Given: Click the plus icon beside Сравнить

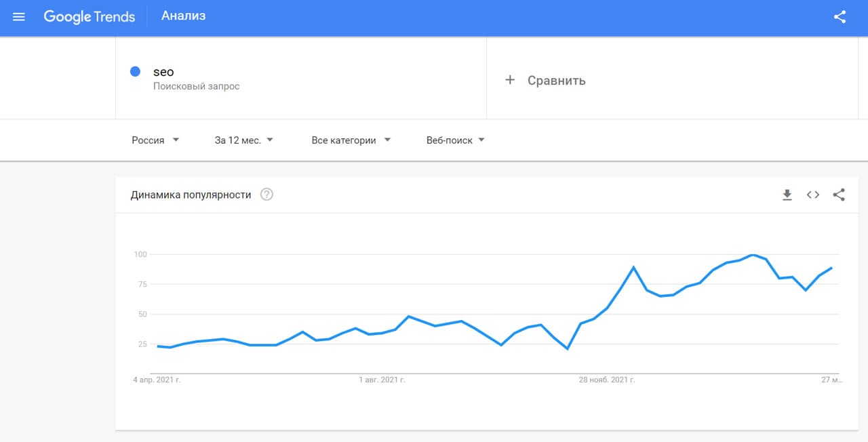Looking at the screenshot, I should point(510,80).
